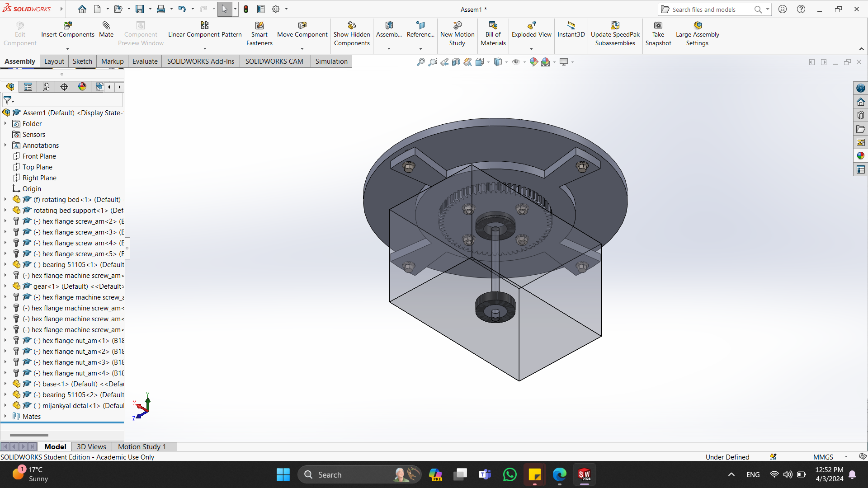This screenshot has height=488, width=868.
Task: Open Apply Scene icon in view toolbar
Action: 546,62
